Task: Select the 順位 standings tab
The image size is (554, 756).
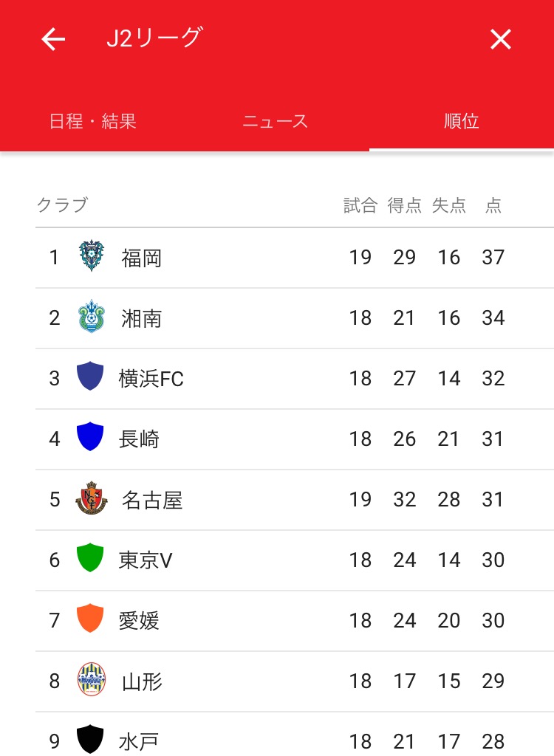Action: click(x=462, y=122)
